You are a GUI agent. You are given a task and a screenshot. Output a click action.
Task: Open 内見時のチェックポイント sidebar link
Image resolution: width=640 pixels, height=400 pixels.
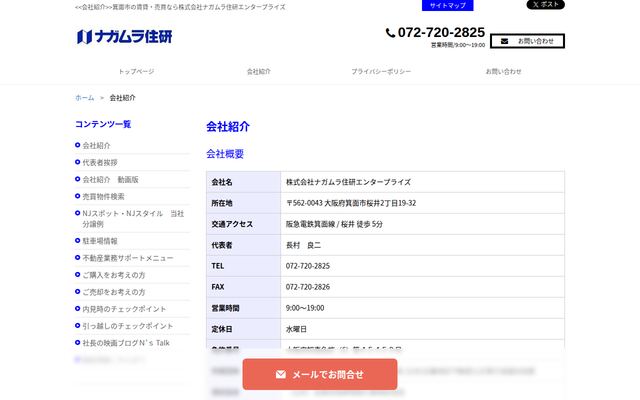click(124, 309)
